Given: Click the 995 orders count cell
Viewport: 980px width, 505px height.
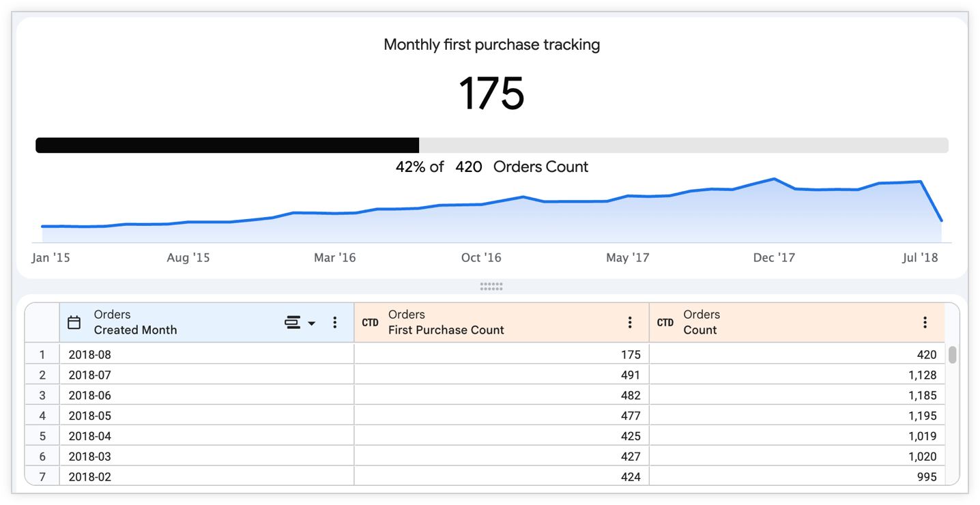Looking at the screenshot, I should click(797, 477).
